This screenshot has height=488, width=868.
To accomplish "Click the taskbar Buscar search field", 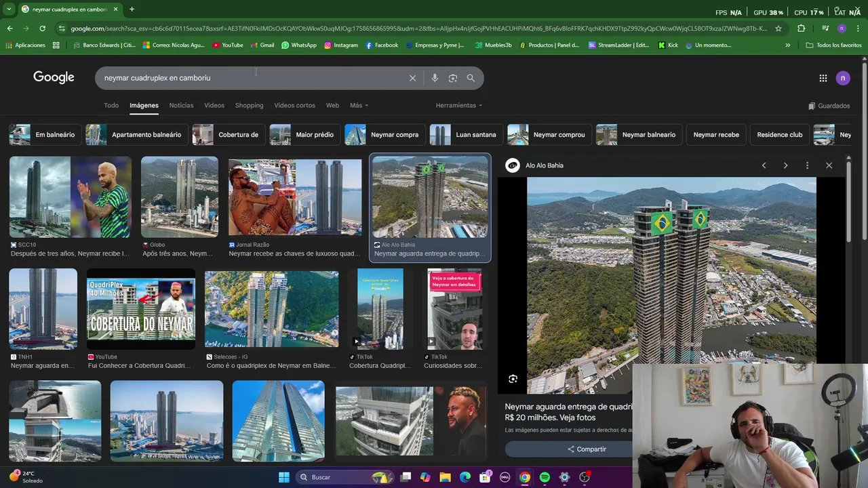I will click(x=344, y=477).
